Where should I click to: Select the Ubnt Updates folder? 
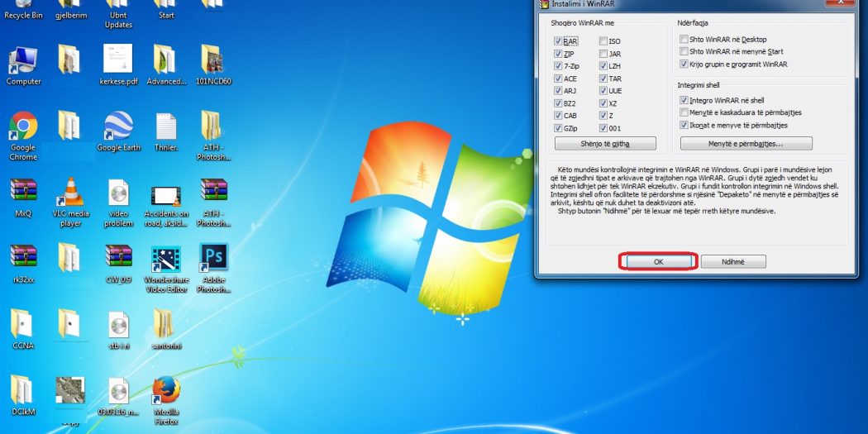click(x=118, y=14)
